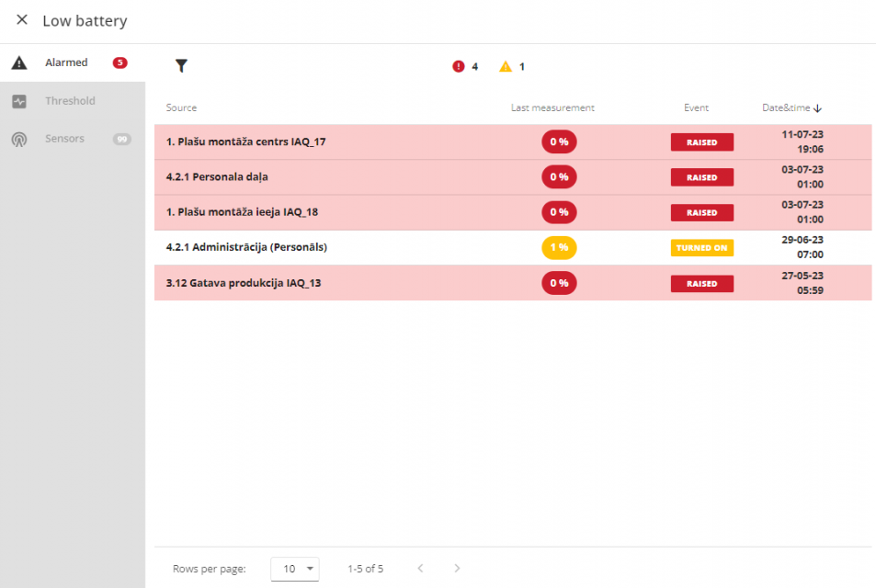Open 4.2.1 Personala daļa row

217,177
